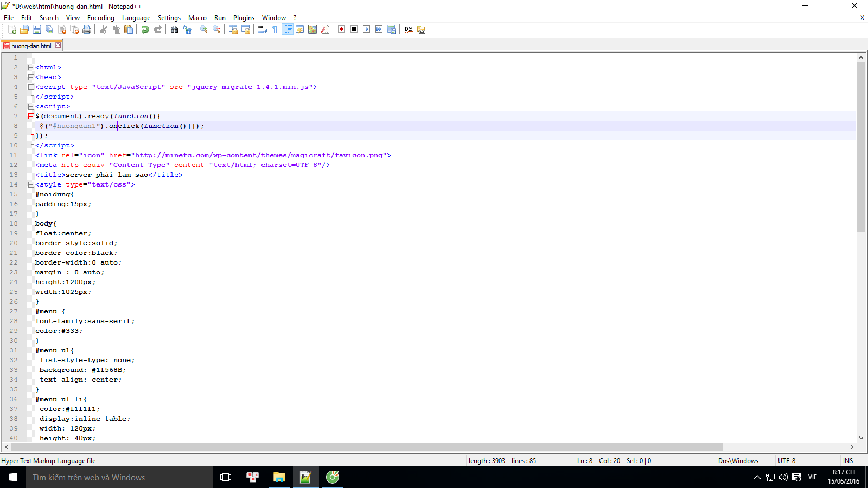Start recording a macro

click(x=342, y=29)
